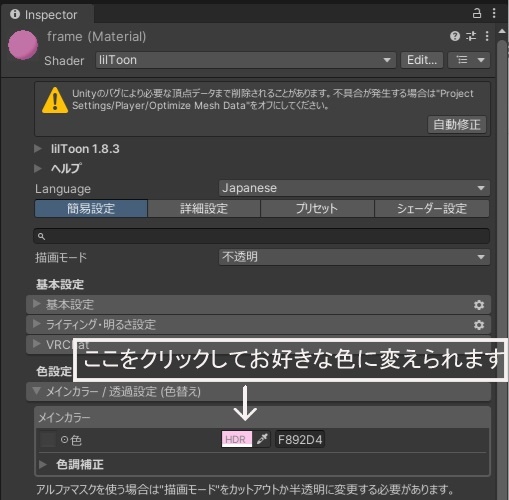Viewport: 509px width, 500px height.
Task: Click the magnifier icon in the search bar
Action: tap(41, 236)
